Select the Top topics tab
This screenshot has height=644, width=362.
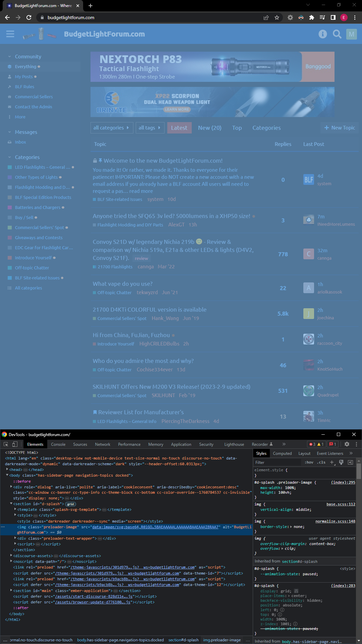pos(237,128)
